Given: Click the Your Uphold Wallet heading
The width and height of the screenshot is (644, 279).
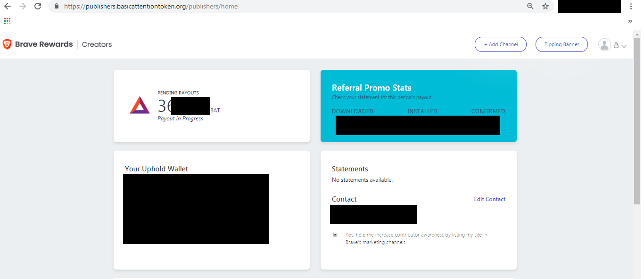Looking at the screenshot, I should [157, 169].
